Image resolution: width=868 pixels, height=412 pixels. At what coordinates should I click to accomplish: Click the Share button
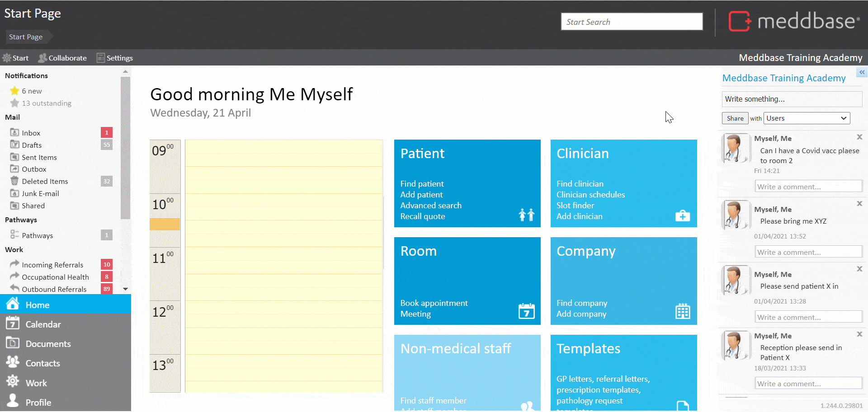click(735, 118)
